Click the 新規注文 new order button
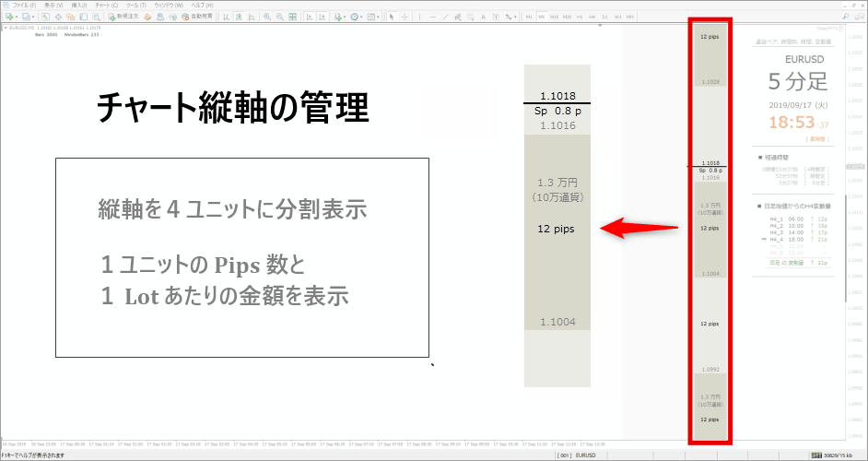868x461 pixels. pyautogui.click(x=123, y=17)
